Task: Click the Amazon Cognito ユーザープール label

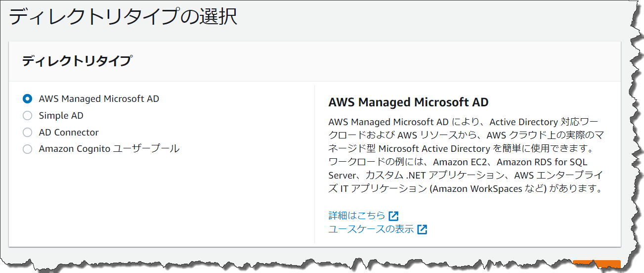Action: tap(109, 148)
